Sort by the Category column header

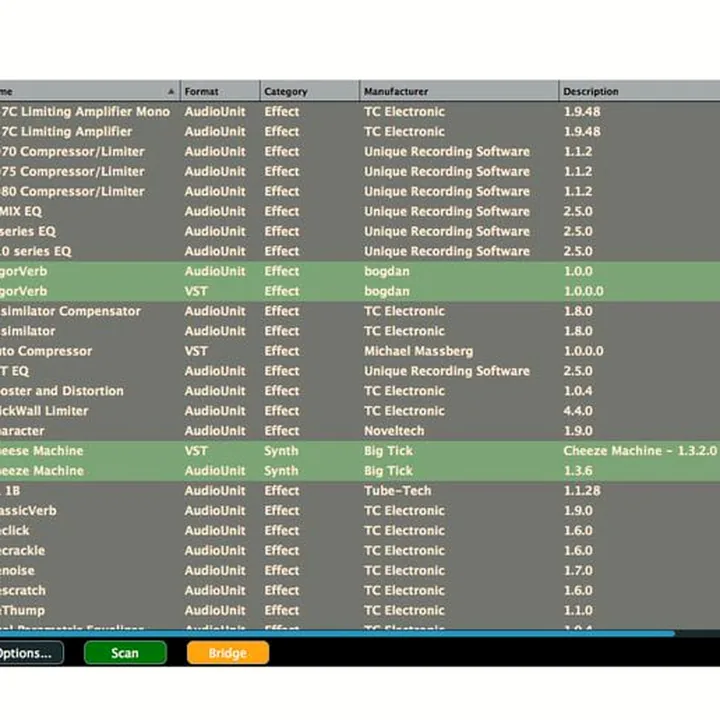click(x=309, y=91)
